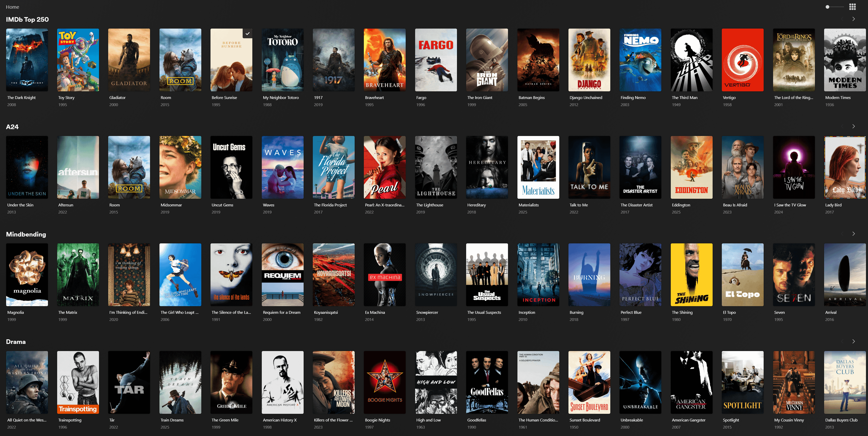Click the 'Batman Begins' title text
This screenshot has width=868, height=436.
click(531, 97)
